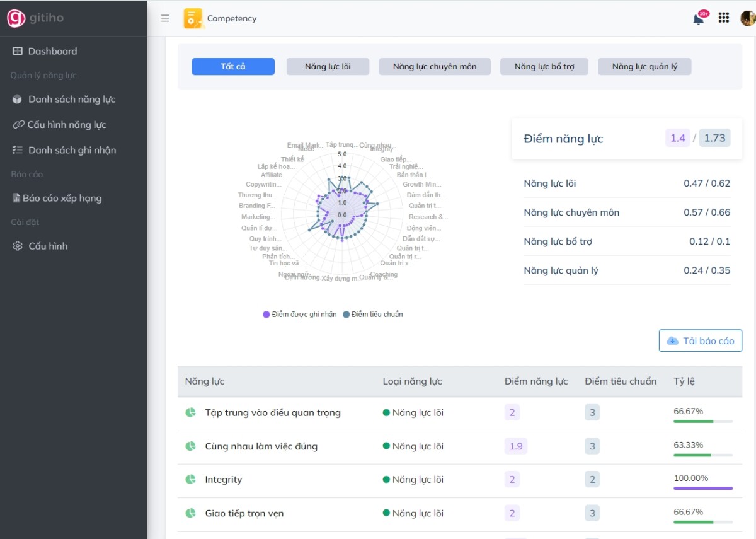Click pie icon beside Integrity

(190, 479)
